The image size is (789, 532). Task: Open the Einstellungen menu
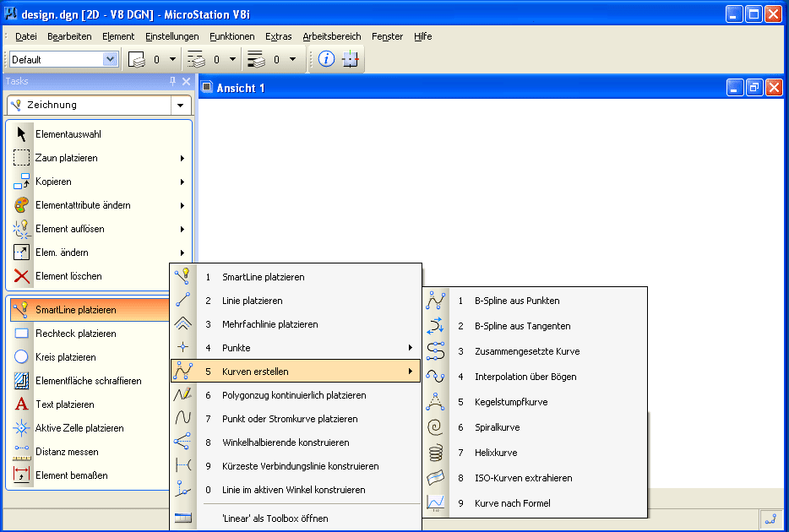(x=171, y=36)
